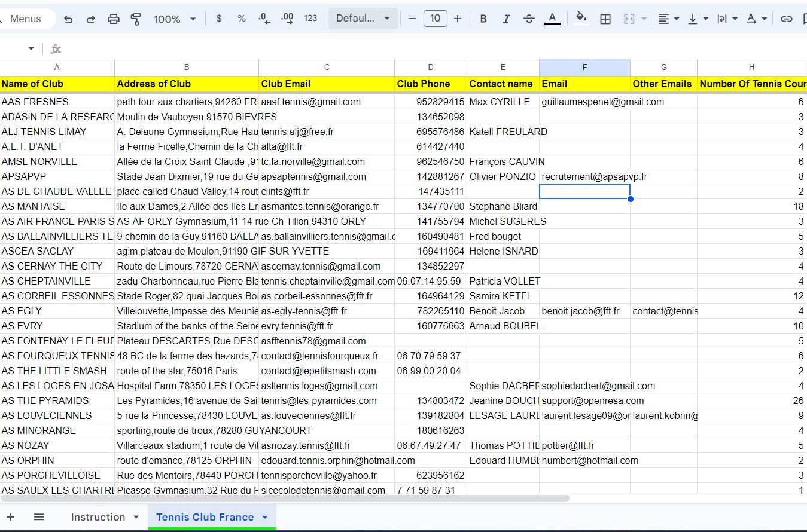
Task: Click the AS THE PYRAMIDS cell
Action: (57, 400)
